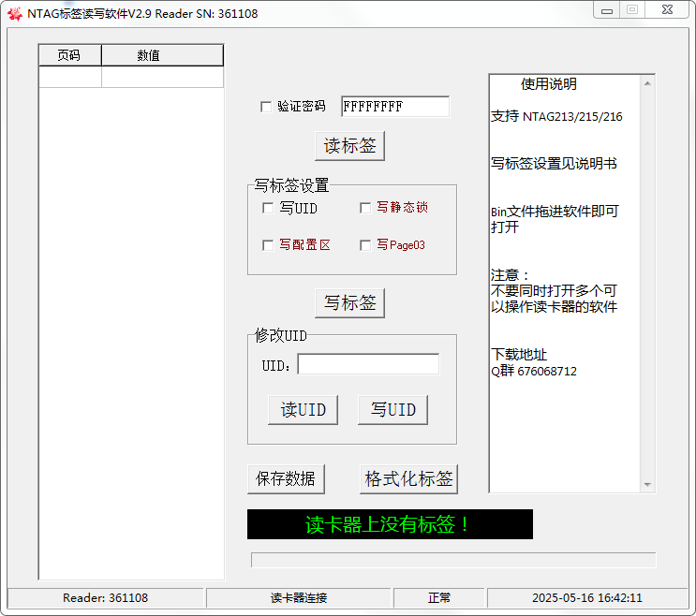Click the 页码 column header

[x=70, y=55]
